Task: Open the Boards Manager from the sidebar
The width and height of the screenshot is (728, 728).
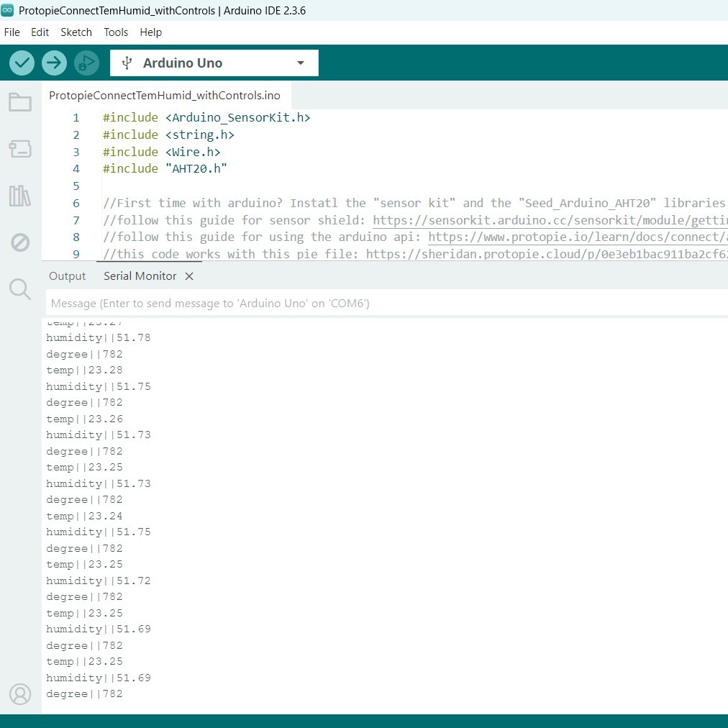Action: coord(20,149)
